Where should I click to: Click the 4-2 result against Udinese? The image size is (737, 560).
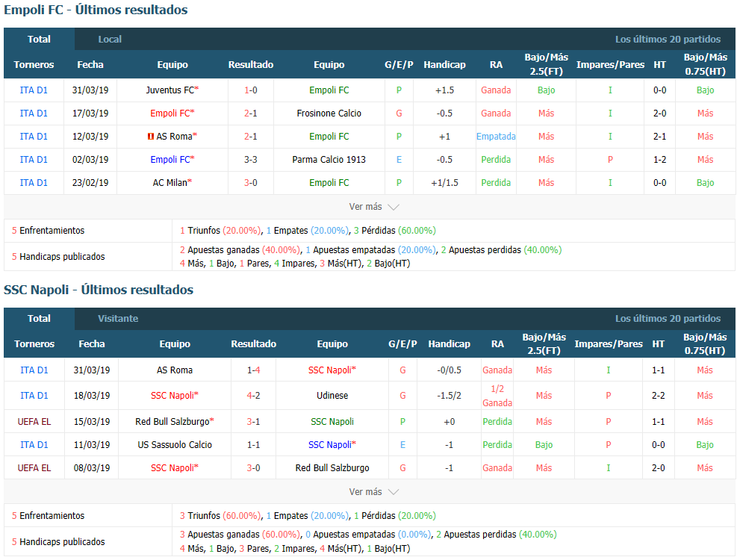(x=253, y=396)
